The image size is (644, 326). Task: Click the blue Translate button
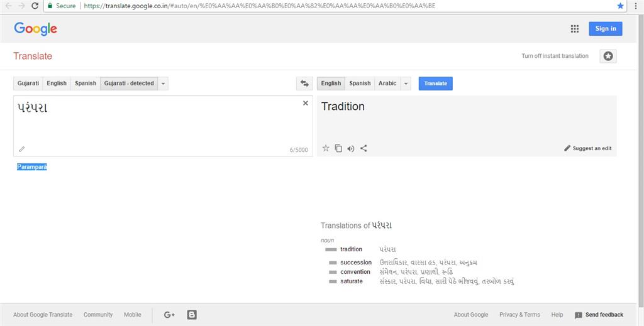(435, 84)
